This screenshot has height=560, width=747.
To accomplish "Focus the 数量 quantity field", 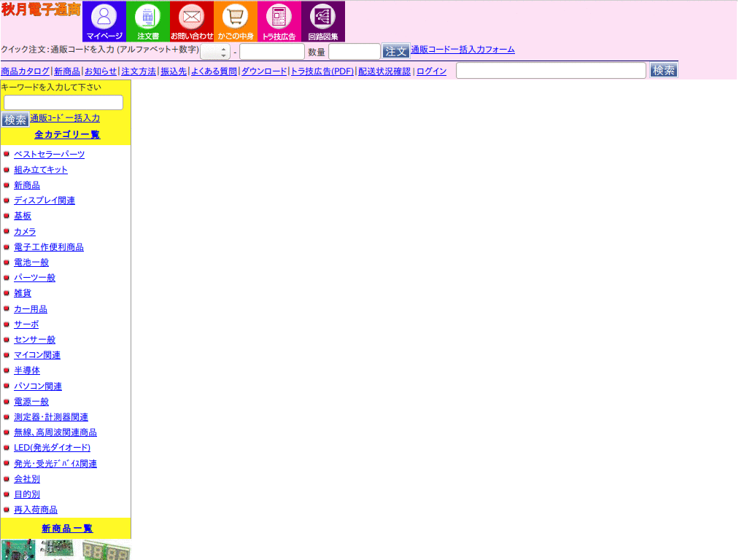I will (355, 52).
